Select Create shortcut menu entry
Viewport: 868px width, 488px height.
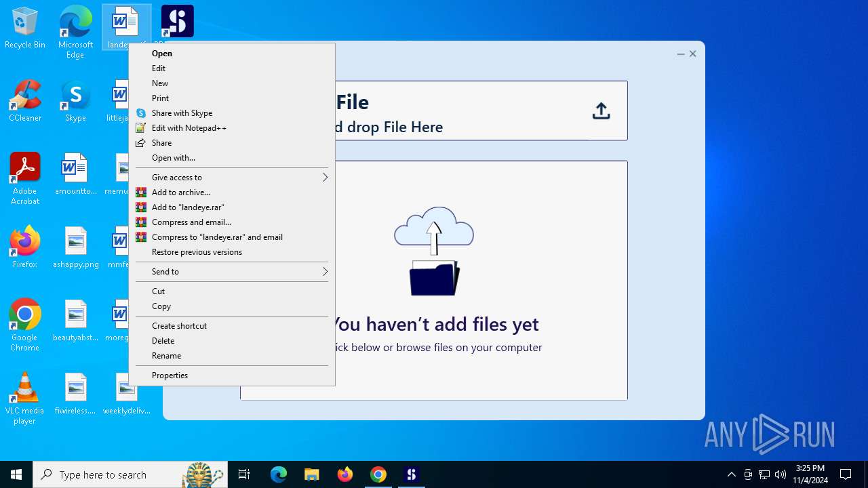[x=232, y=326]
